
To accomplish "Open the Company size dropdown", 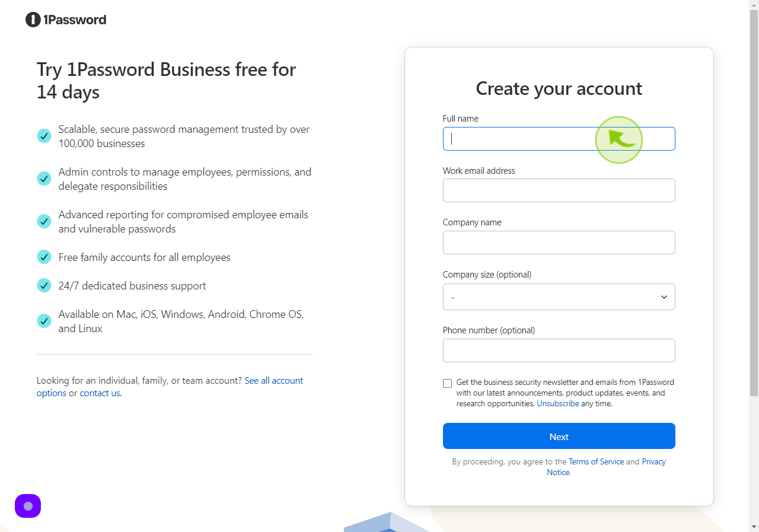I will click(x=559, y=297).
